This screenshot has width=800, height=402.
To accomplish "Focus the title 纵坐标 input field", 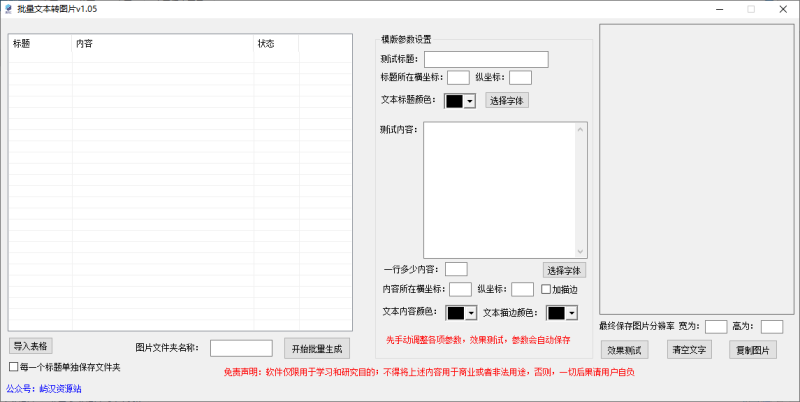I will click(520, 78).
